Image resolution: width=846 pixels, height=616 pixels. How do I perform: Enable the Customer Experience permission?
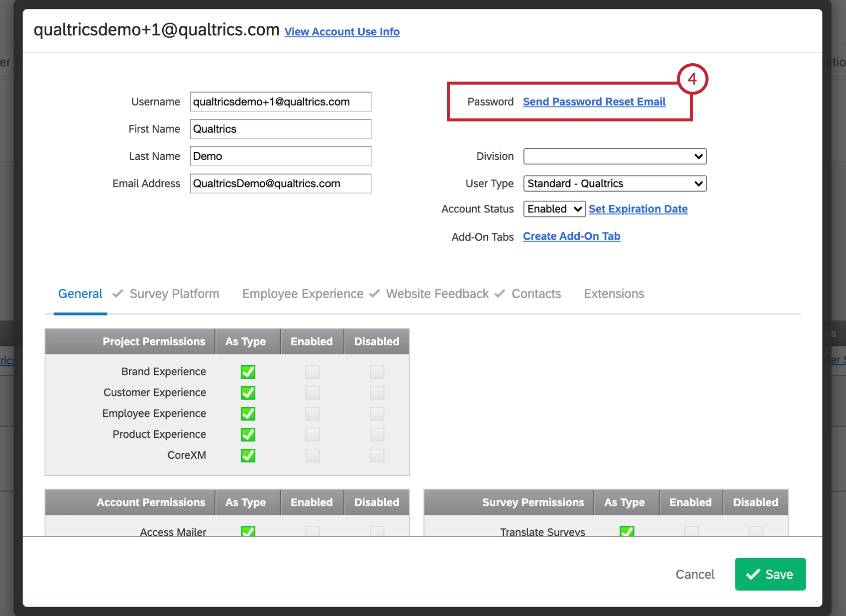click(x=312, y=393)
